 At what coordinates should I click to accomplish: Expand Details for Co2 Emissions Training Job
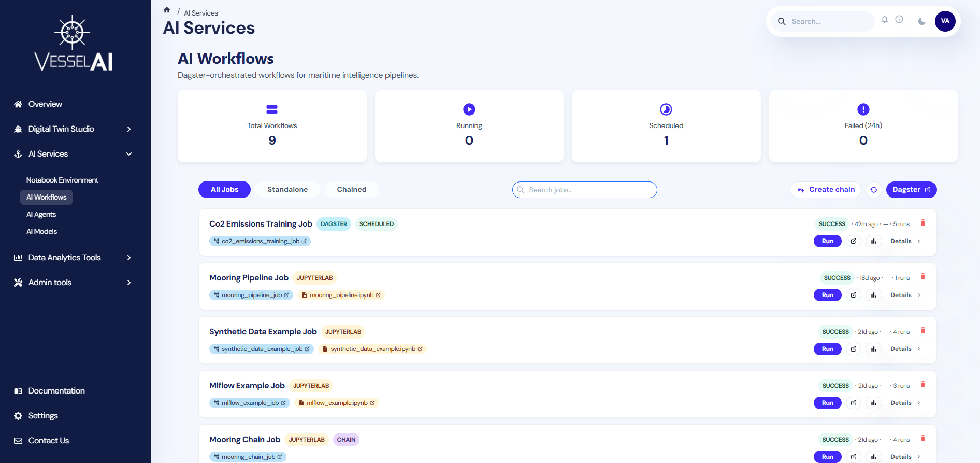(905, 241)
